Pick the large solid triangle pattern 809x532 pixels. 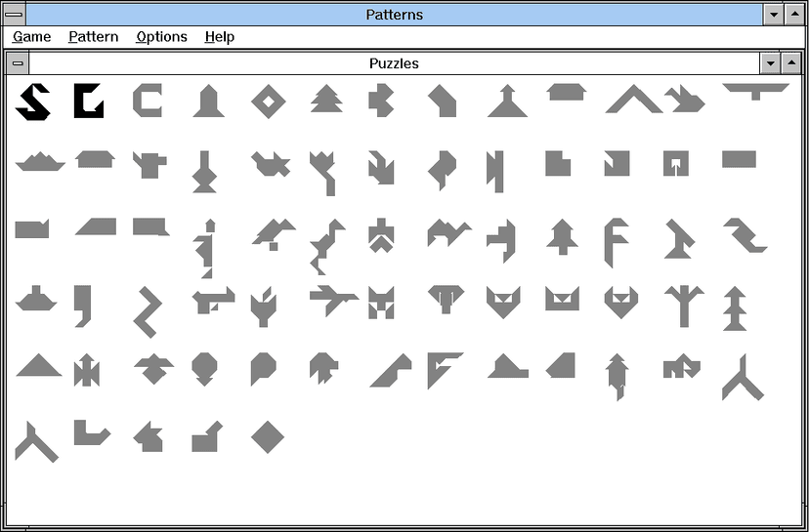point(39,365)
